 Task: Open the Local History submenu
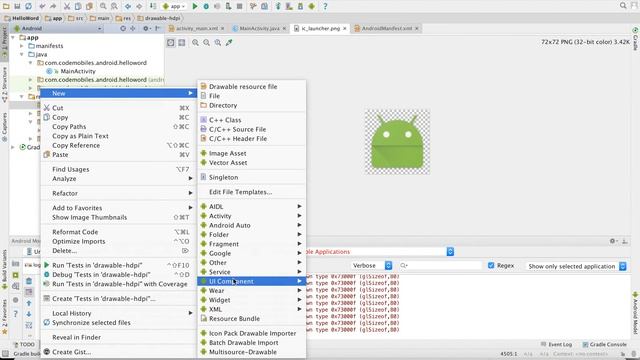coord(118,313)
